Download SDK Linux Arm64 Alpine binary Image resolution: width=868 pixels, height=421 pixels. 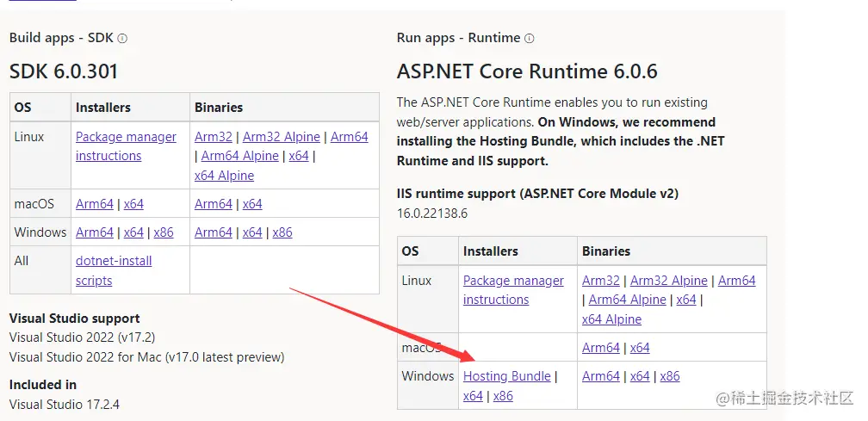click(239, 156)
